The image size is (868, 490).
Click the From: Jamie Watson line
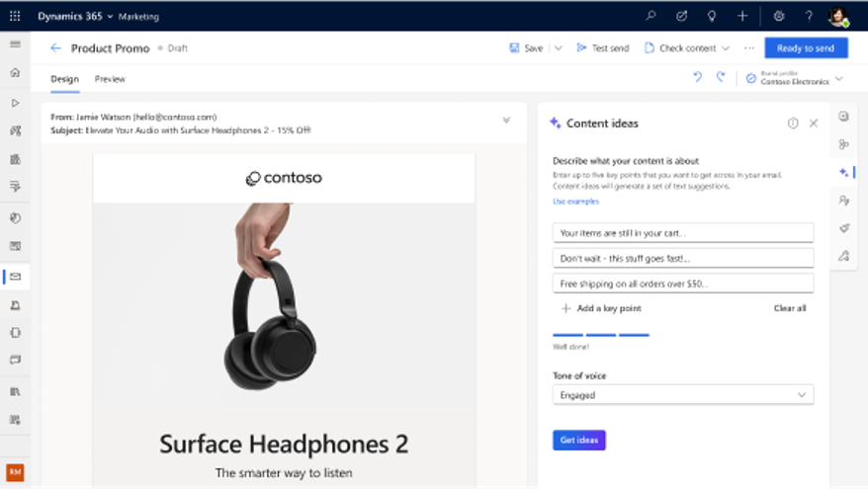click(x=133, y=117)
